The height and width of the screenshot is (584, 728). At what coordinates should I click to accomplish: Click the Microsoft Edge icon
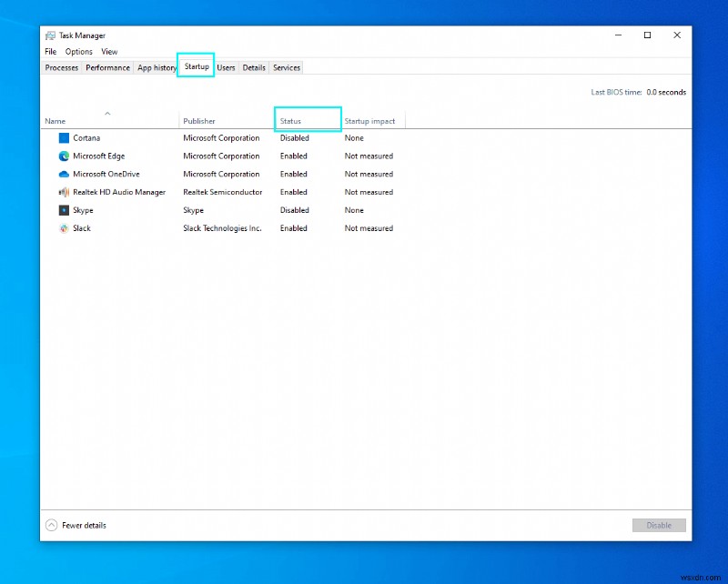click(62, 156)
